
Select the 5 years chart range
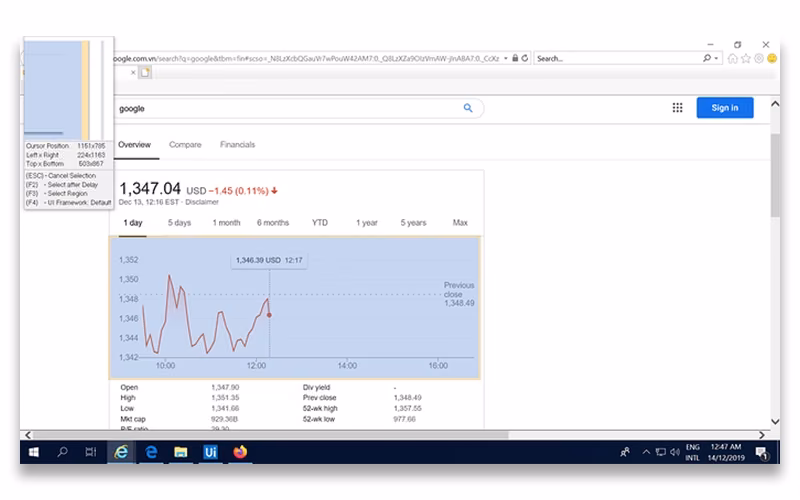point(413,222)
